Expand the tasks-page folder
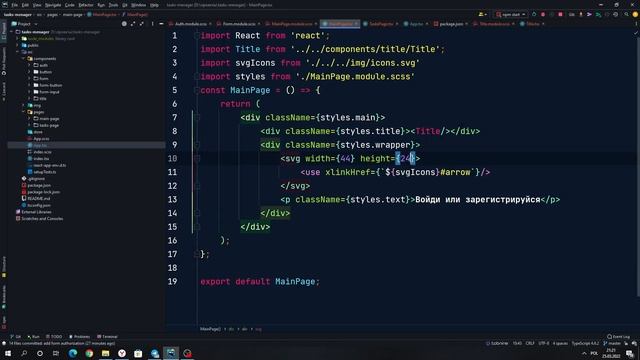640x360 pixels. point(29,125)
